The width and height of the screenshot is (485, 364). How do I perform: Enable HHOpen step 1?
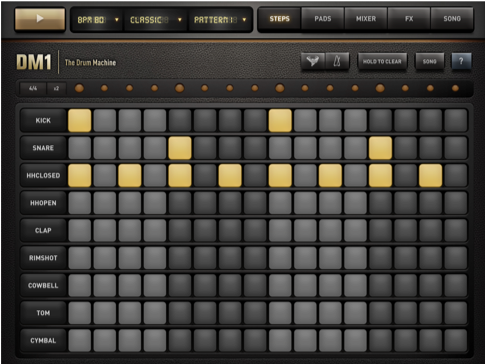[x=79, y=203]
